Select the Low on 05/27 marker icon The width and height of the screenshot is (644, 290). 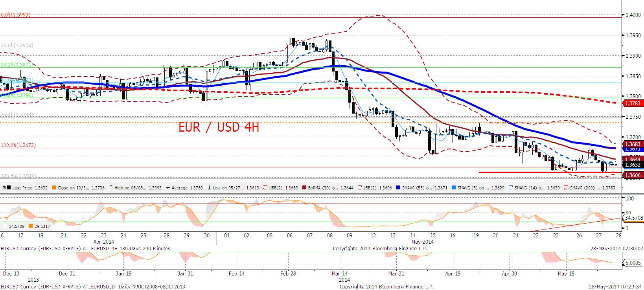coord(209,187)
